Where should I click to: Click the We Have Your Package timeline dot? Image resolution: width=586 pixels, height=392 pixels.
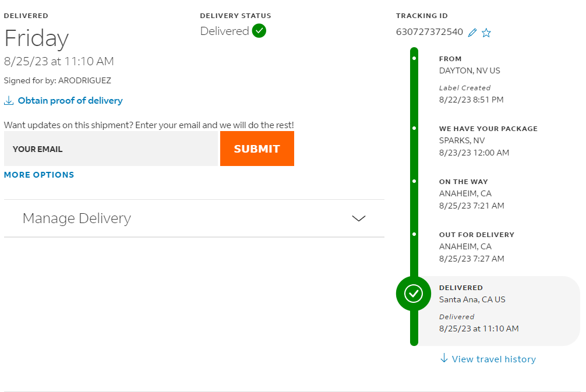[x=414, y=128]
